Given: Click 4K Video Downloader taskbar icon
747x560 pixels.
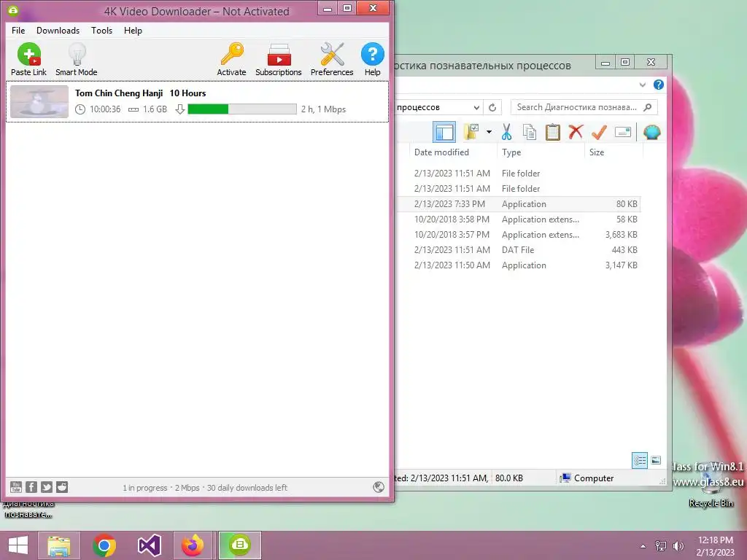Looking at the screenshot, I should pyautogui.click(x=239, y=545).
